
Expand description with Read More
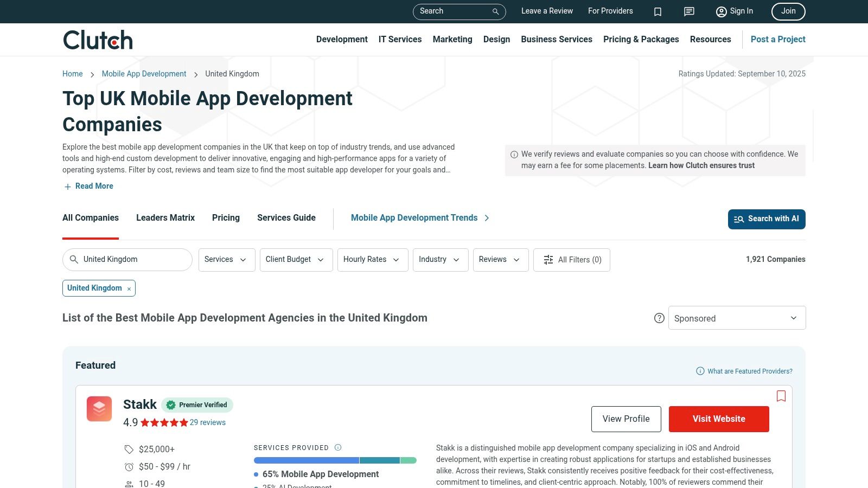pos(89,186)
